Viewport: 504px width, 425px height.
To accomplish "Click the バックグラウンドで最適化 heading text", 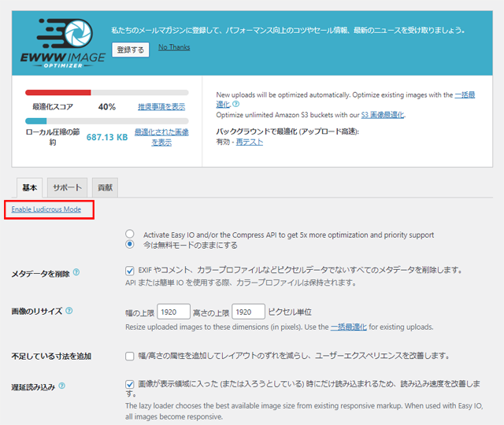I will [x=287, y=131].
